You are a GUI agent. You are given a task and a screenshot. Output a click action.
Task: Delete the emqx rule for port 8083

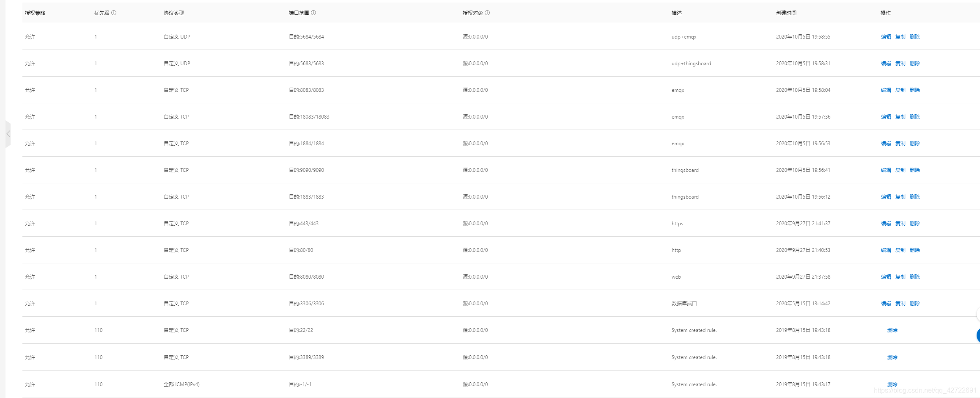[914, 90]
